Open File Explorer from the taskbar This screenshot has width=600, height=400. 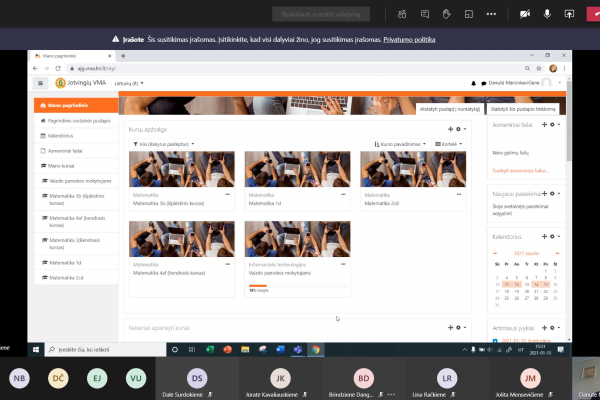click(245, 349)
